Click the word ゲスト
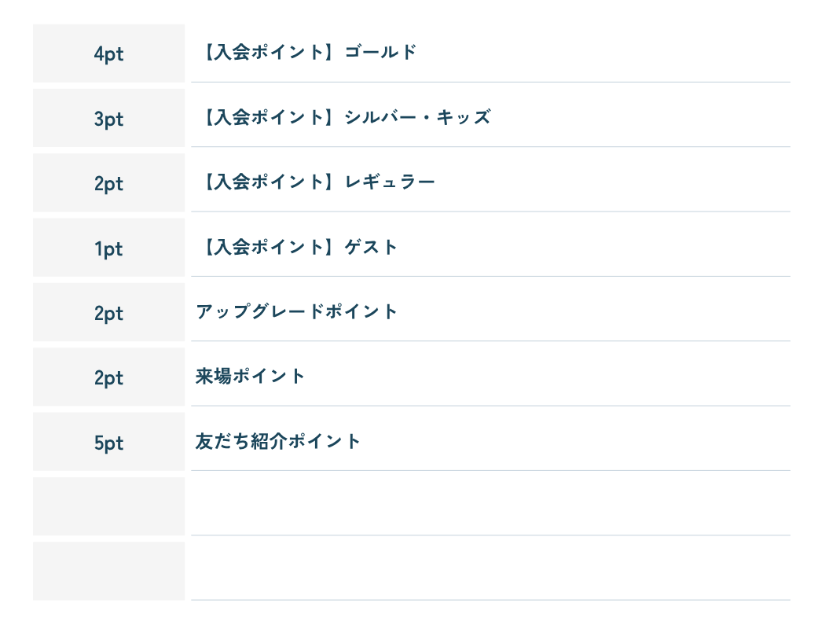The height and width of the screenshot is (629, 840). 372,248
